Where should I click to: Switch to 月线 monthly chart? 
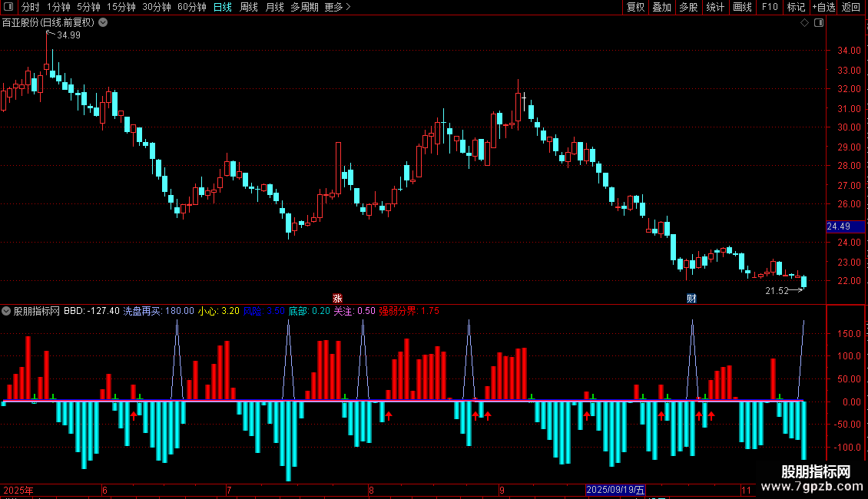(x=274, y=7)
